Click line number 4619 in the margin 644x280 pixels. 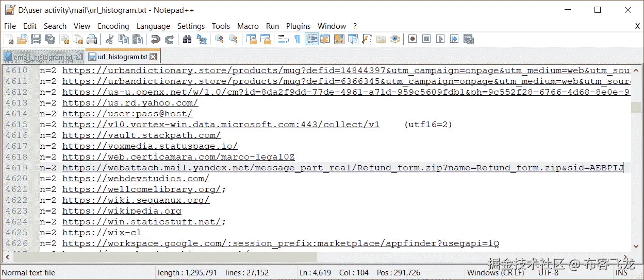(16, 167)
